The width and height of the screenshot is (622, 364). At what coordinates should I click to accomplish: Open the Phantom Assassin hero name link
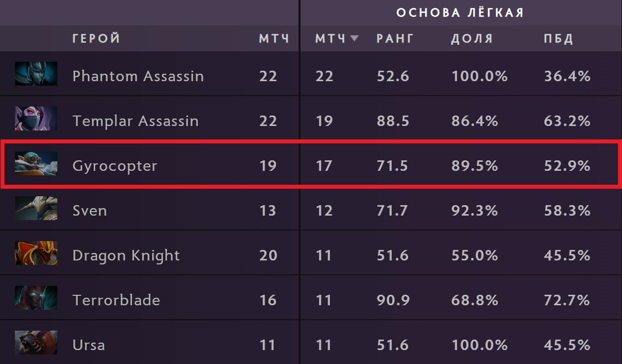(x=138, y=76)
